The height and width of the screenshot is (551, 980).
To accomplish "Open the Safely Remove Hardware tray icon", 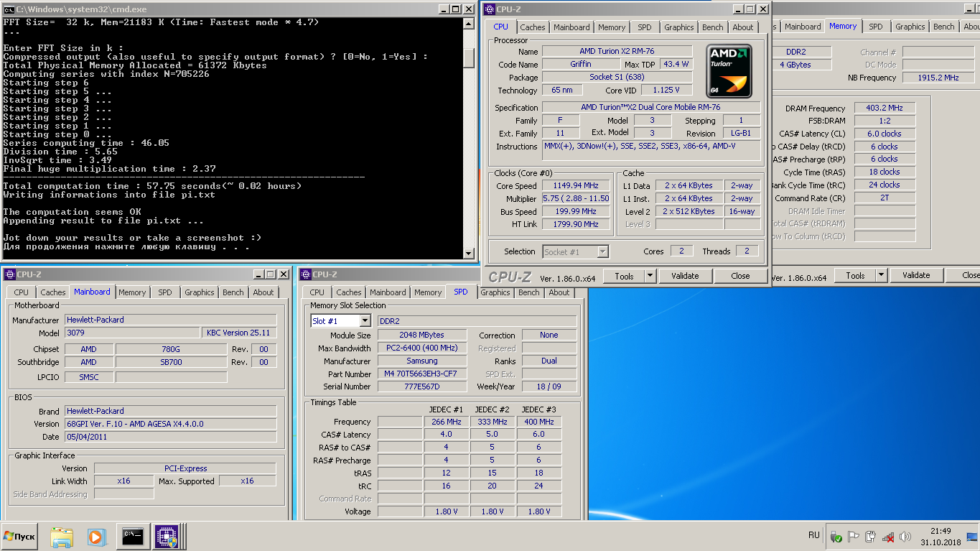I will coord(836,537).
